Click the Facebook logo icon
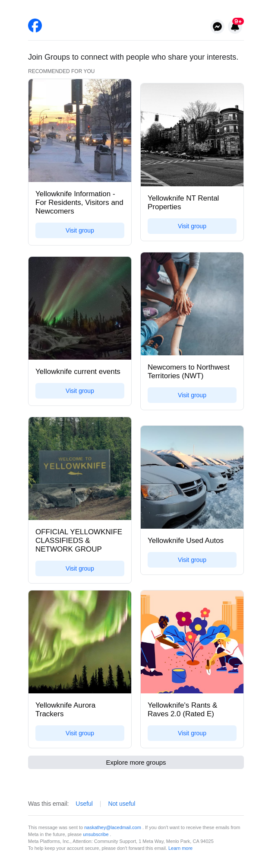 click(35, 26)
